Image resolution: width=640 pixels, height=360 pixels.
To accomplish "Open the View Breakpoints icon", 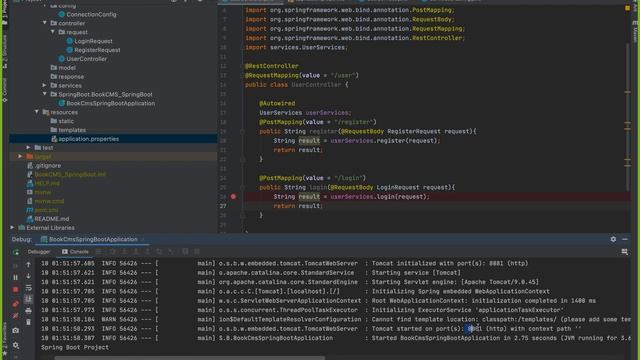I will click(x=16, y=304).
